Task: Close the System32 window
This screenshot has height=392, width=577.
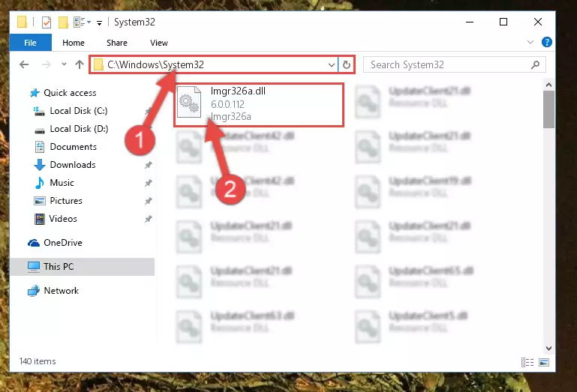Action: point(538,22)
